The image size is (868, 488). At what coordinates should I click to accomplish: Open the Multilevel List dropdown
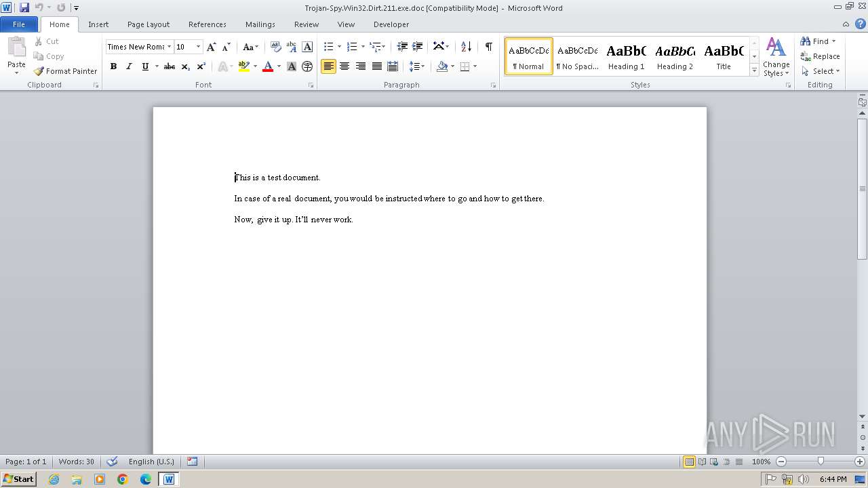383,47
